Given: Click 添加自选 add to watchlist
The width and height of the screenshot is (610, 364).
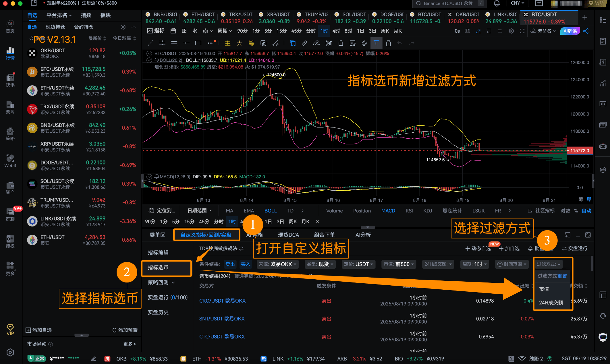Looking at the screenshot, I should click(x=38, y=330).
